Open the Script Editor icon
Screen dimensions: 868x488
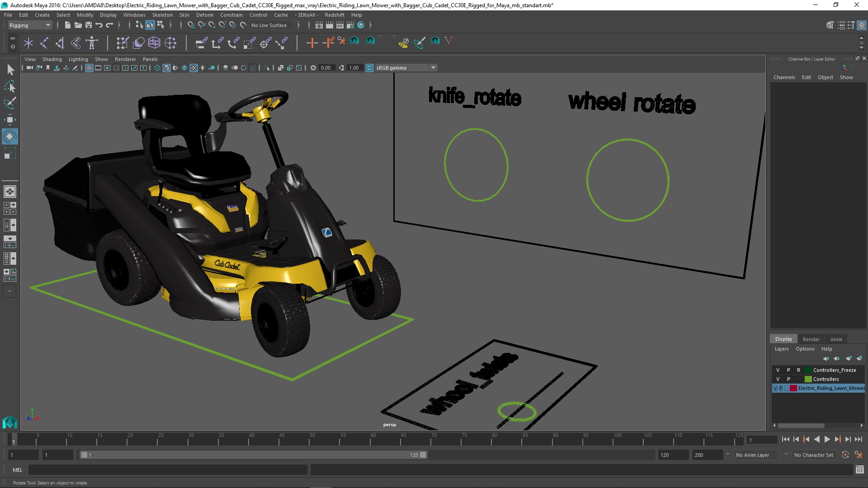point(859,470)
